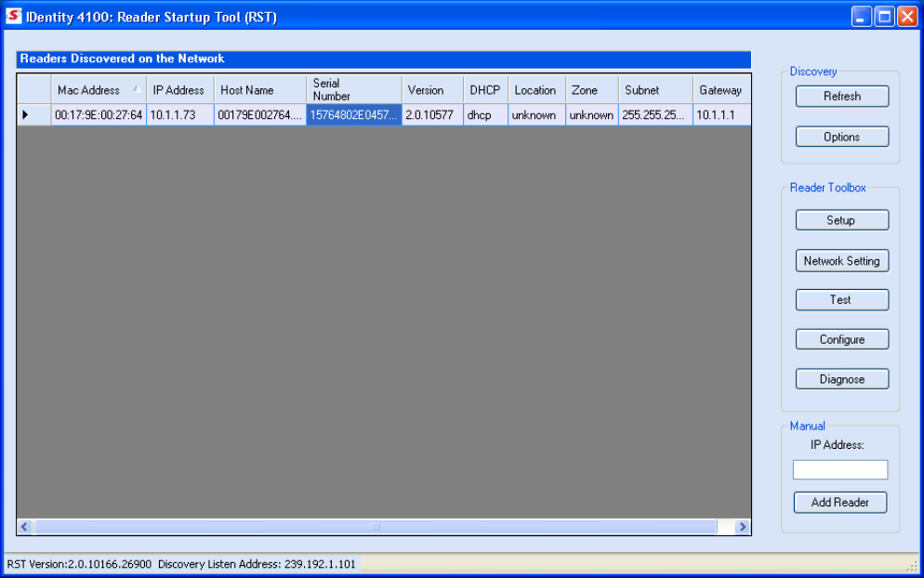
Task: Click the DHCP column header
Action: (485, 90)
